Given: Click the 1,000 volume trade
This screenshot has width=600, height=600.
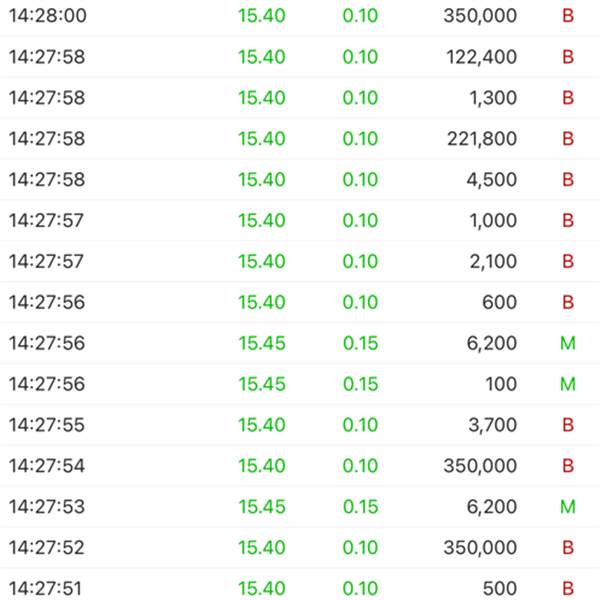Looking at the screenshot, I should pos(494,221).
